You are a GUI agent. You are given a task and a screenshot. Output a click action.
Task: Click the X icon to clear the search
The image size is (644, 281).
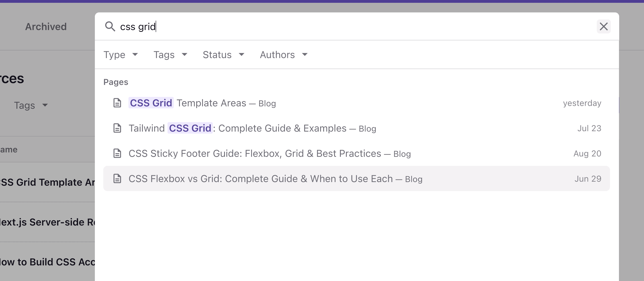click(x=604, y=26)
